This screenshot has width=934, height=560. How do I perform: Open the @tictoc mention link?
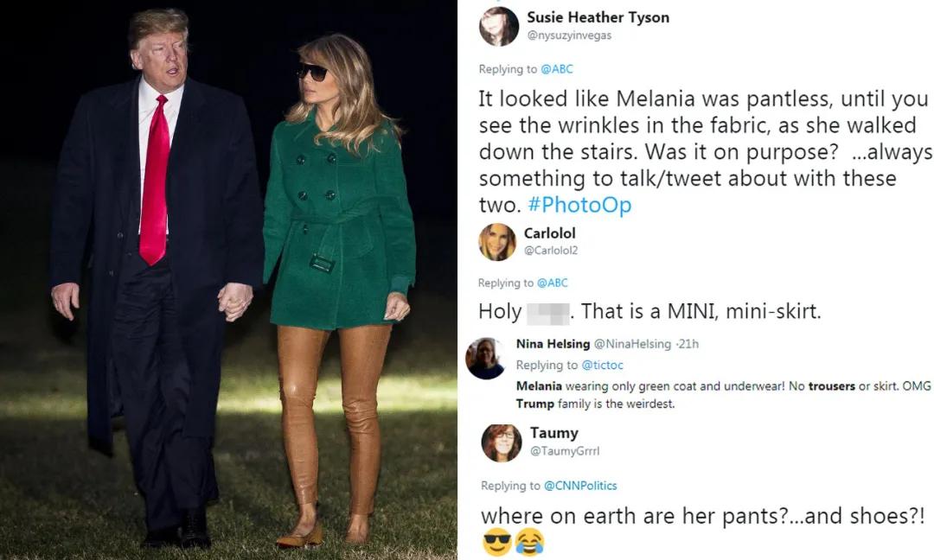point(602,366)
